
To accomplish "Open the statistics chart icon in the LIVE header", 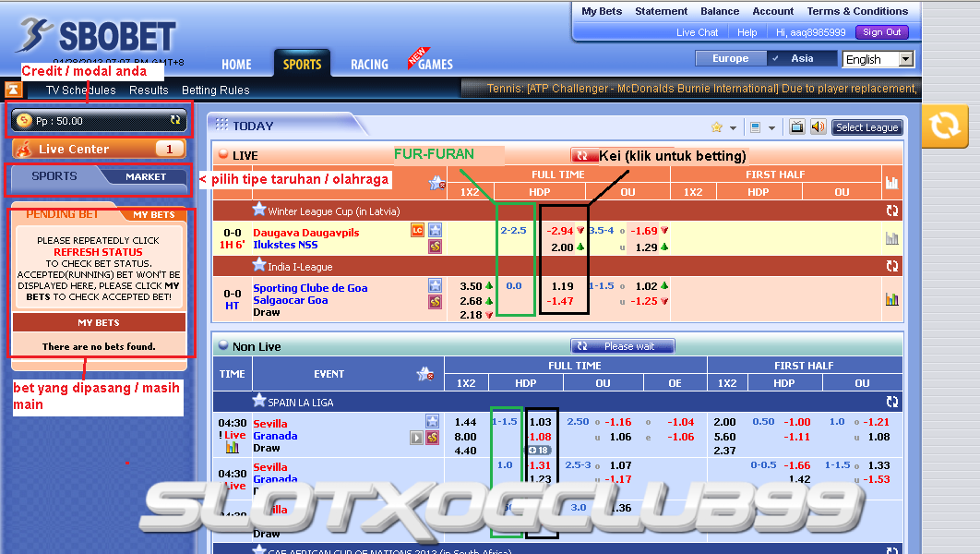I will coord(892,183).
